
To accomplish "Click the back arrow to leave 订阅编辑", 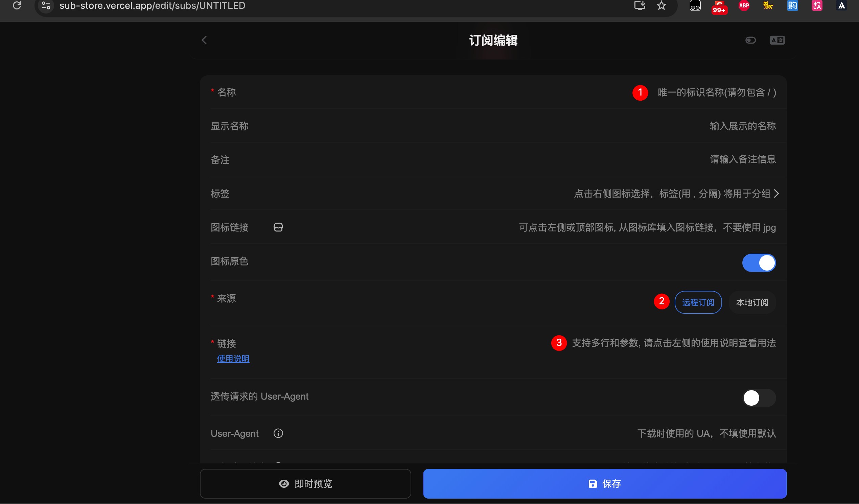I will 204,40.
